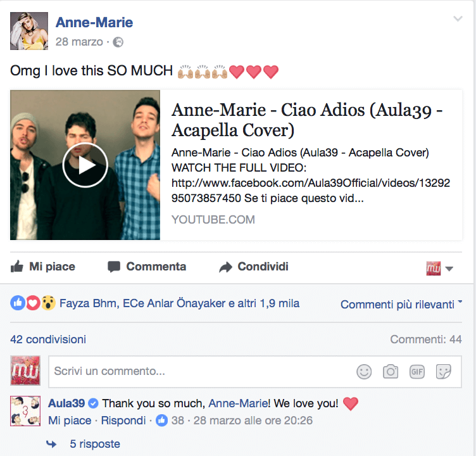Click the red heart love reaction icon

[x=33, y=303]
